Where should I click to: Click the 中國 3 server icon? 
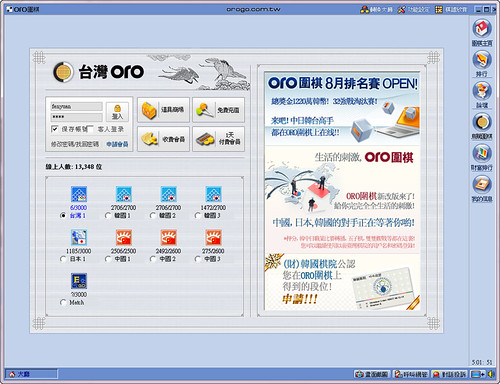[213, 238]
